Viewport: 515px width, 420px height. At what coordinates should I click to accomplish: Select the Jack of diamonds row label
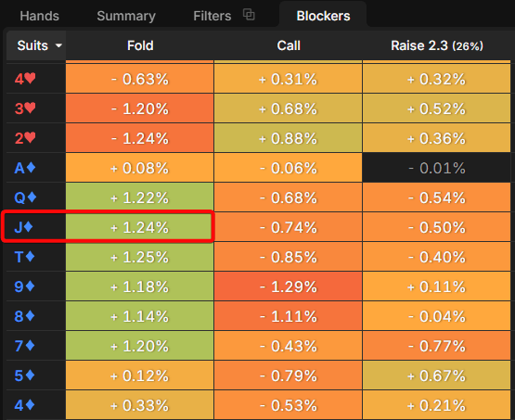click(23, 227)
